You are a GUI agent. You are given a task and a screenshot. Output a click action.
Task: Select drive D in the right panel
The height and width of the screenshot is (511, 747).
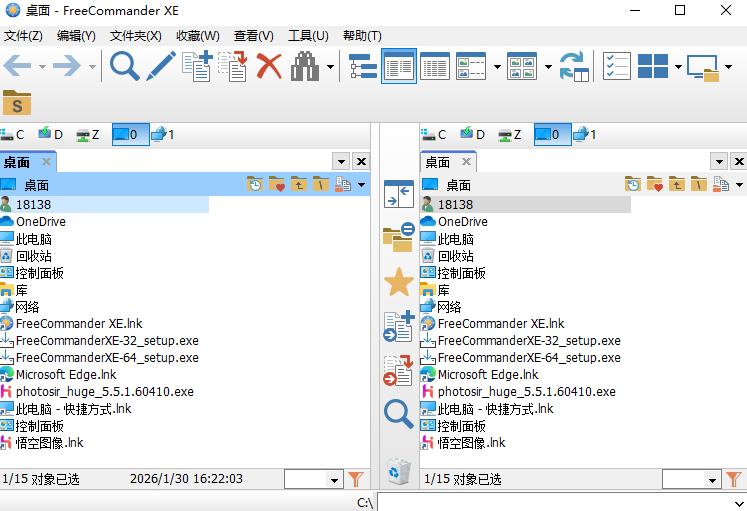click(473, 135)
